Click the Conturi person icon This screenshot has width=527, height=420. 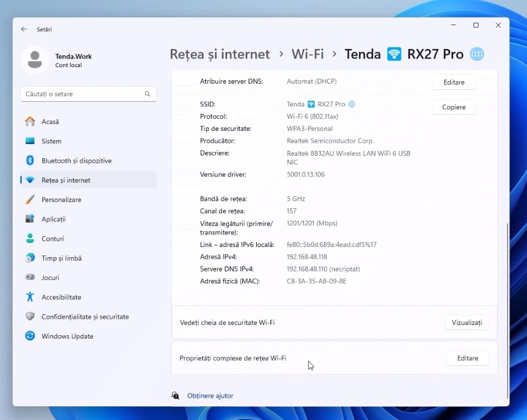tap(30, 238)
